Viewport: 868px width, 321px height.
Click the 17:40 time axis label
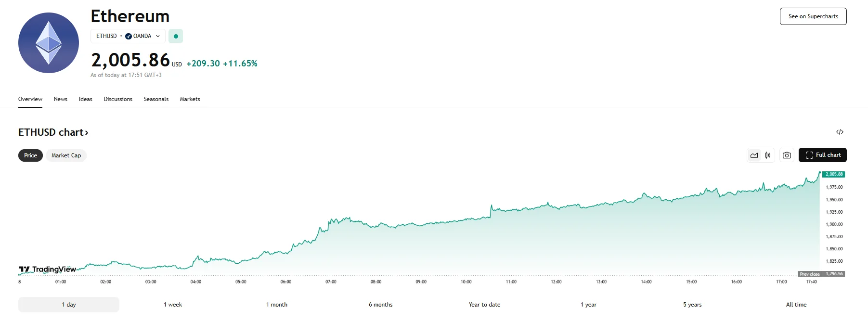point(812,282)
